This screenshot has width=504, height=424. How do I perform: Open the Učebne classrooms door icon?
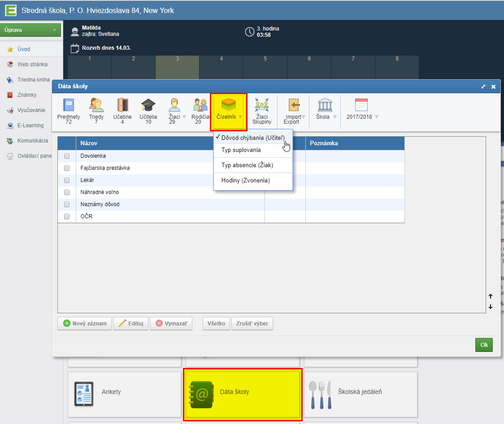[122, 105]
